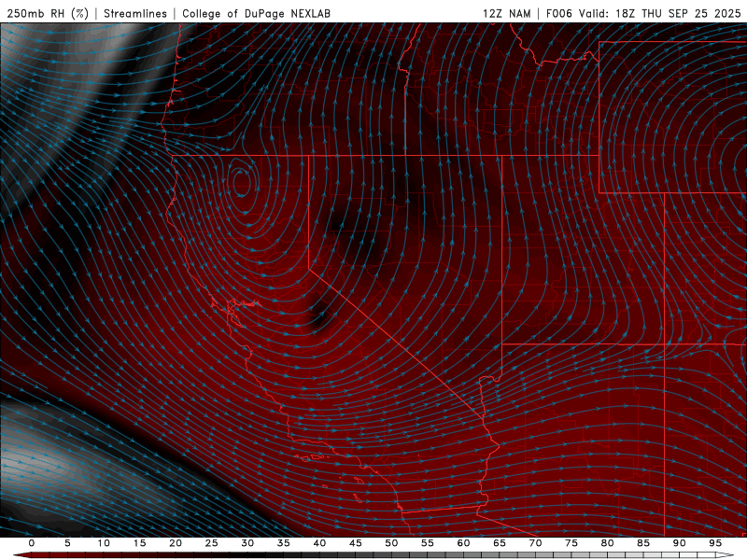Click the colorbar label "40"
Image resolution: width=747 pixels, height=560 pixels.
319,543
